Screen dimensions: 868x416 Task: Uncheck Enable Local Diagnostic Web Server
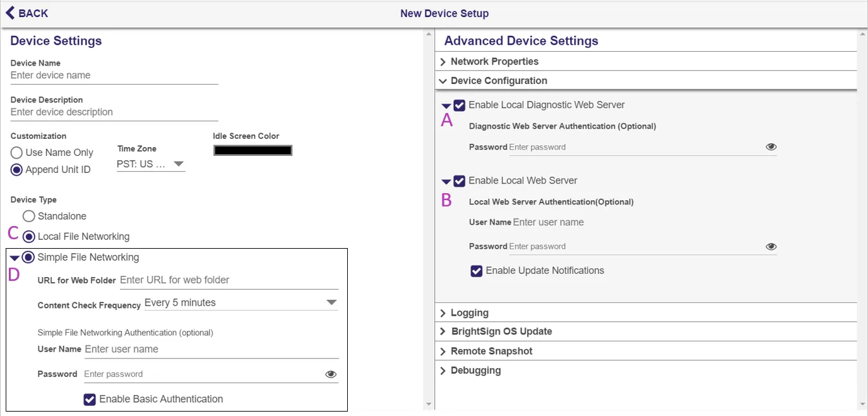[x=460, y=105]
